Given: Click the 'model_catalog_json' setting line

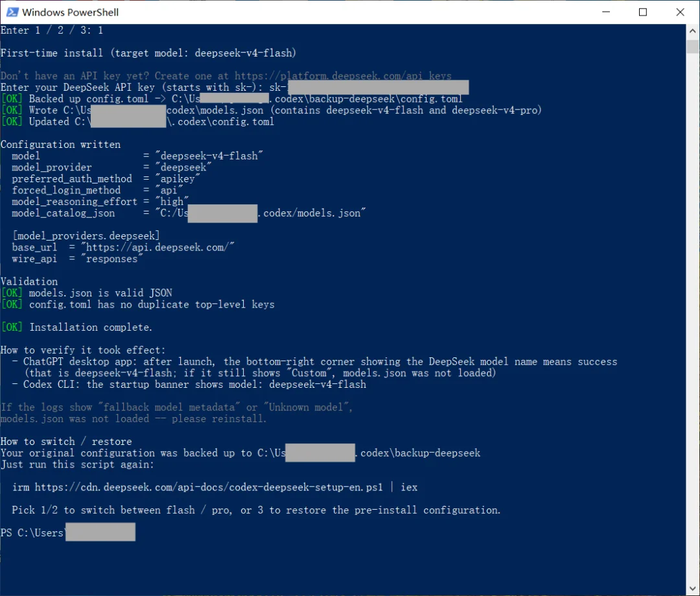Looking at the screenshot, I should (189, 213).
